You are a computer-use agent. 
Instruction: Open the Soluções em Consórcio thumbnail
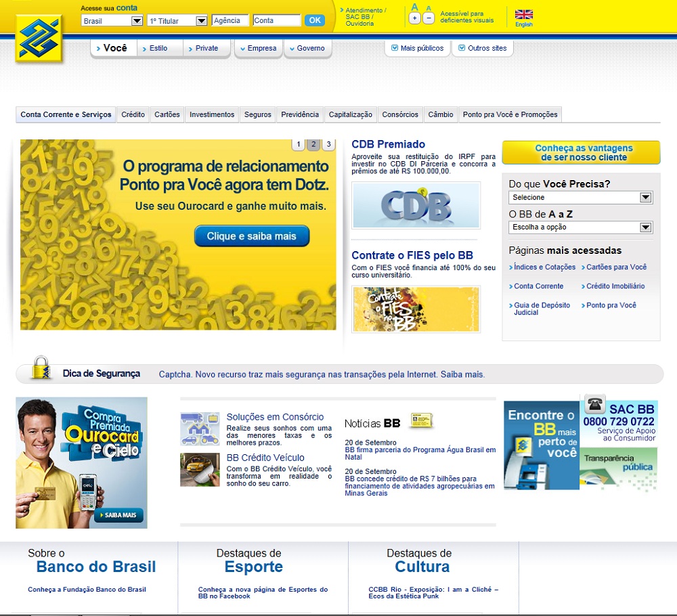coord(200,428)
